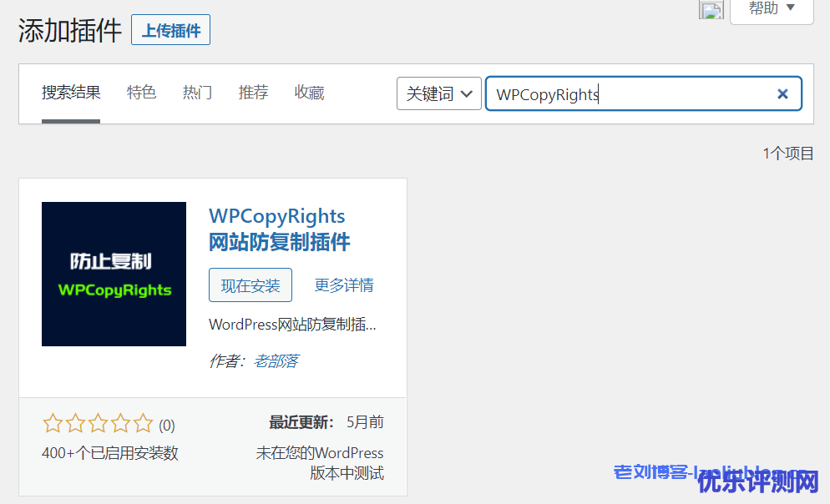Screen dimensions: 830x504
Task: Clear the plugin search field with X
Action: [x=782, y=94]
